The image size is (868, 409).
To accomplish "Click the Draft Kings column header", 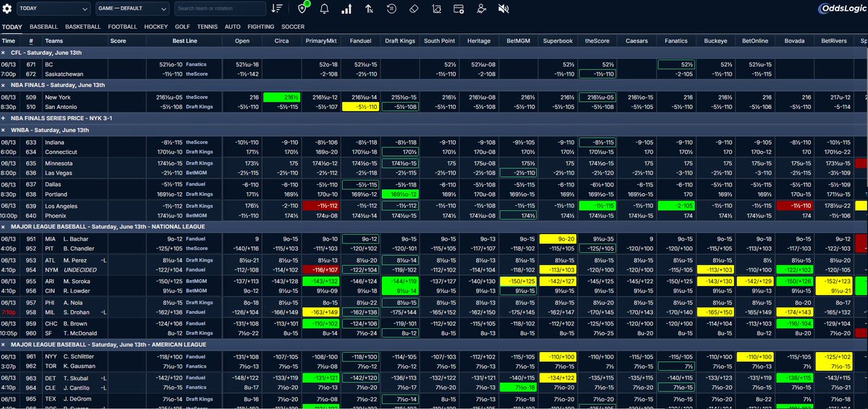I will [x=400, y=41].
